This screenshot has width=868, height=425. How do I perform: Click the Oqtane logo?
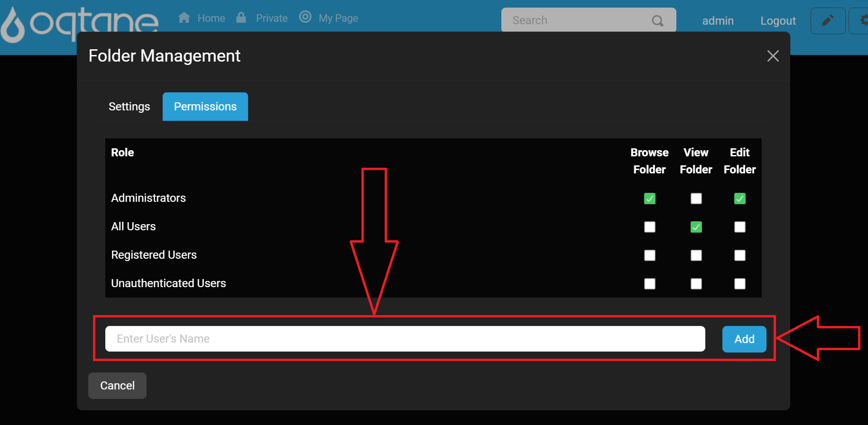click(80, 25)
